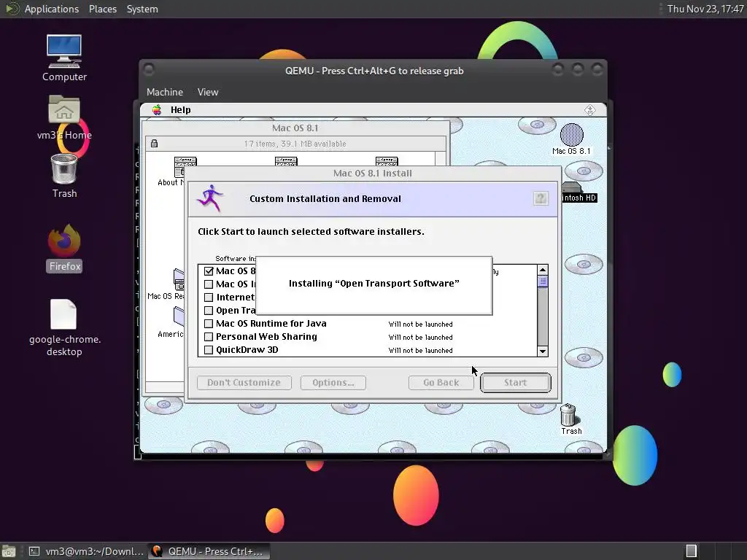
Task: Click the running figure installer icon
Action: (x=209, y=198)
